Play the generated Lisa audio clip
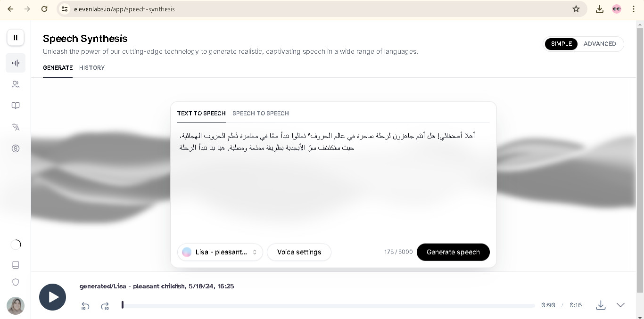 [x=53, y=297]
